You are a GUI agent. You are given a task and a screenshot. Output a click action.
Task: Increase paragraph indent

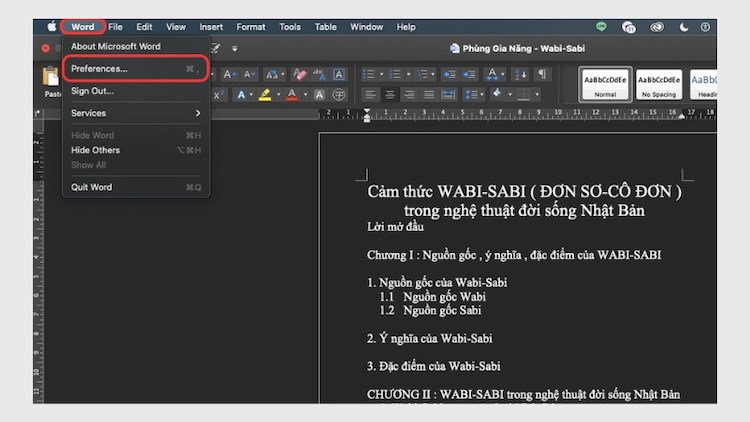[469, 74]
